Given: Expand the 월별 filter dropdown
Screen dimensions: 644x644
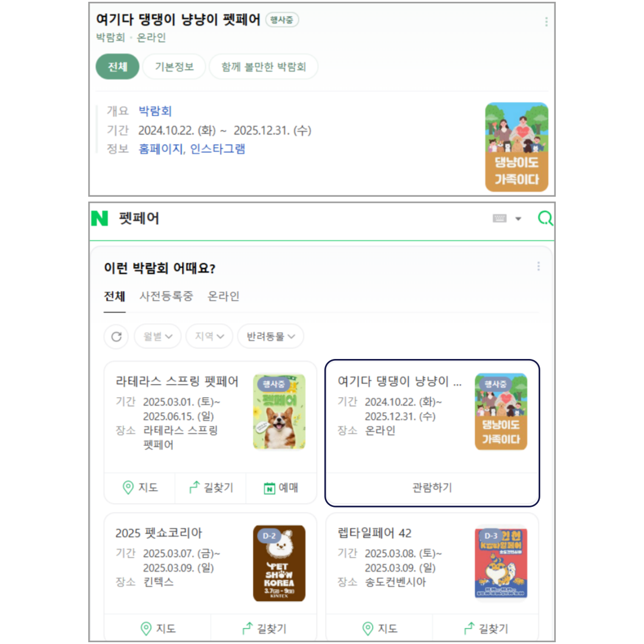Looking at the screenshot, I should 157,336.
